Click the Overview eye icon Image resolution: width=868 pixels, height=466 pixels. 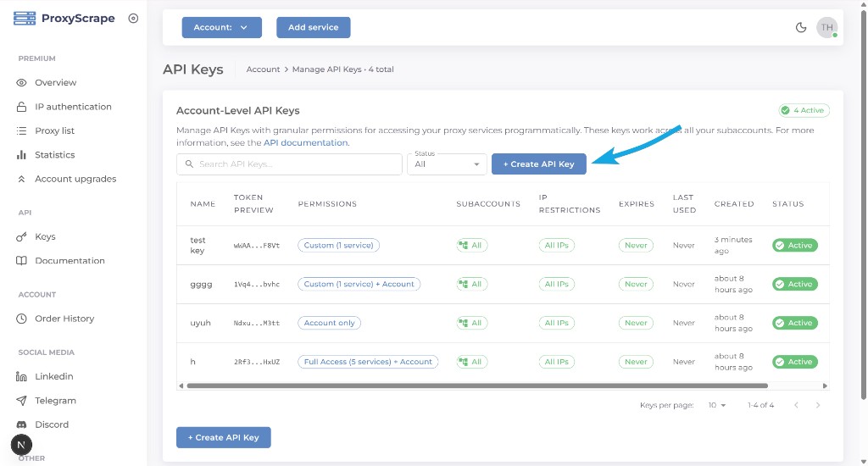click(21, 82)
